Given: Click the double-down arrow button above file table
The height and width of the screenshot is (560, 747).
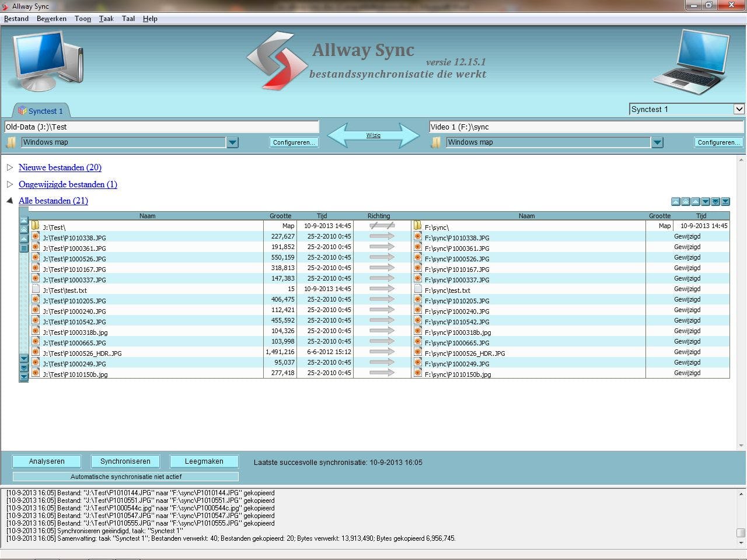Looking at the screenshot, I should (715, 202).
